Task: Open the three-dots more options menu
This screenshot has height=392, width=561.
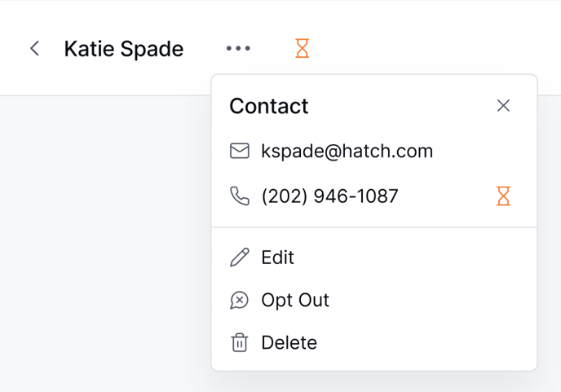Action: coord(238,49)
